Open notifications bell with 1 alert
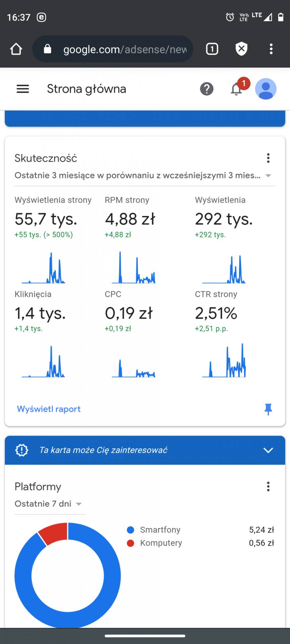 coord(237,89)
